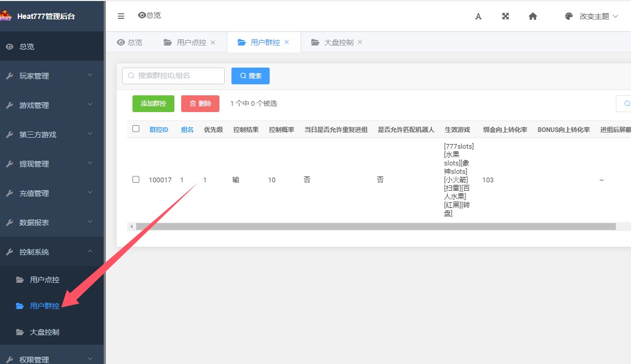Screen dimensions: 631x364
Task: Check the select-all checkbox in table header
Action: tap(136, 128)
